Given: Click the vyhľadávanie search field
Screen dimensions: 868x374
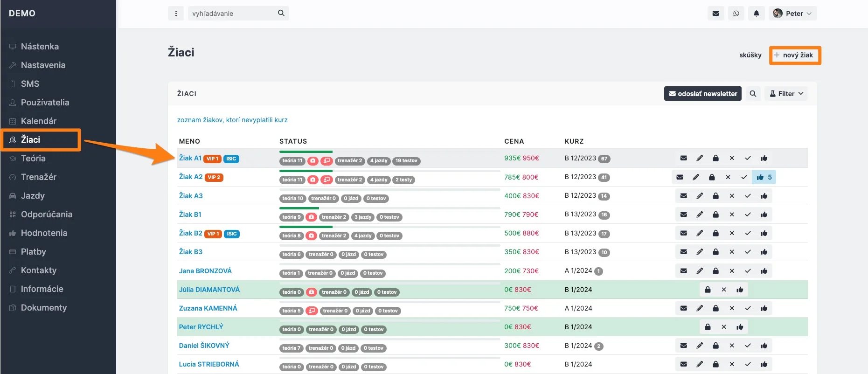Looking at the screenshot, I should [x=232, y=14].
